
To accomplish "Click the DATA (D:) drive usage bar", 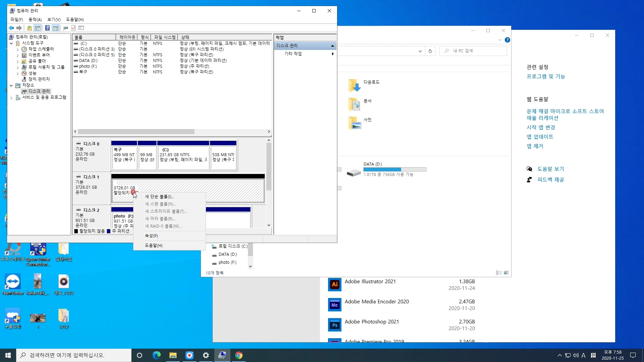I will pos(394,169).
